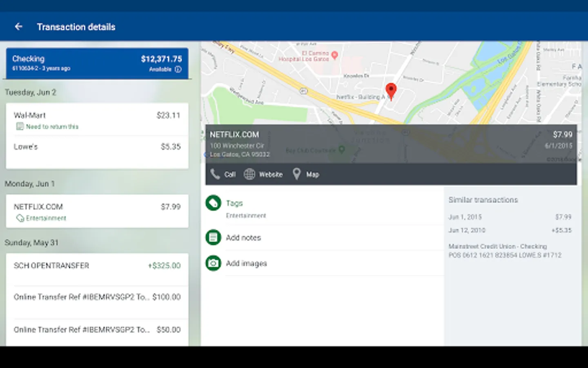
Task: Open the merchant Website globe icon
Action: point(249,174)
